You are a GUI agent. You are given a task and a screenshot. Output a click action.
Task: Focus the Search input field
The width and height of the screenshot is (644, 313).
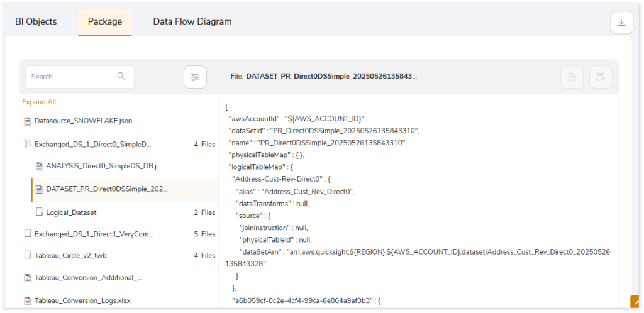(x=80, y=77)
